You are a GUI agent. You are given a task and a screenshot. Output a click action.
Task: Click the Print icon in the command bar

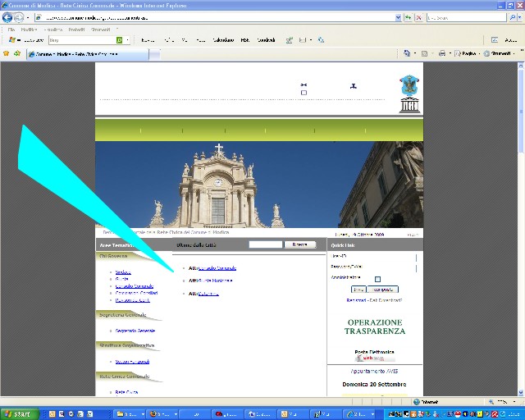point(442,53)
